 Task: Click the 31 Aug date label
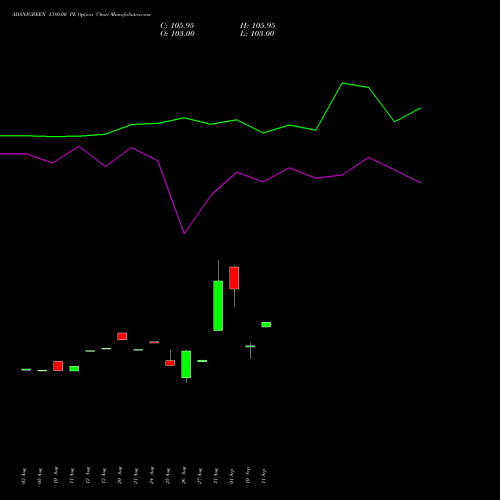pyautogui.click(x=216, y=476)
